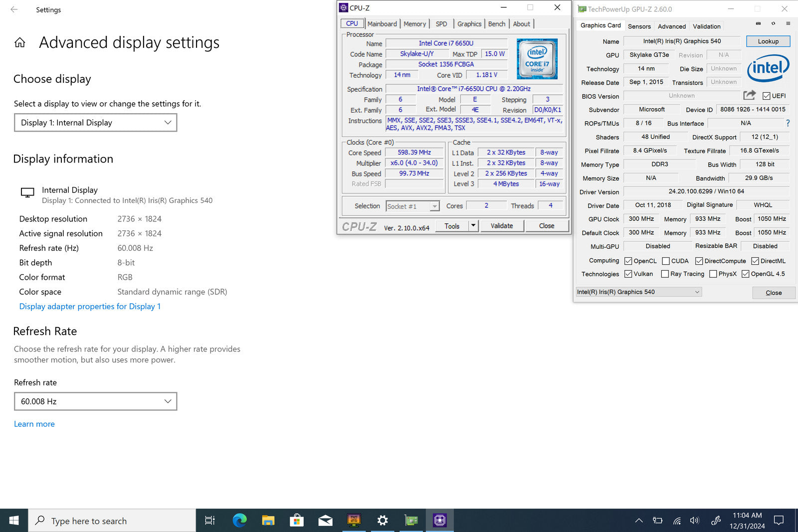
Task: Toggle the Ray Tracing checkbox
Action: 665,274
